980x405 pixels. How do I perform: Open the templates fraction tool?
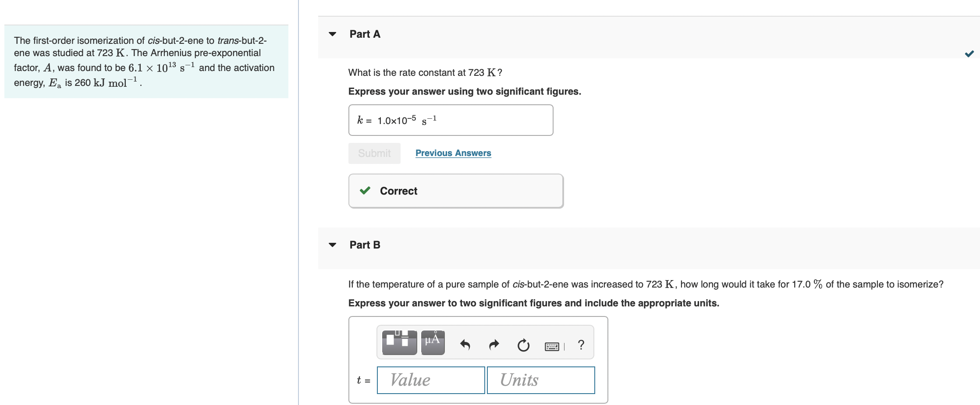click(x=399, y=342)
